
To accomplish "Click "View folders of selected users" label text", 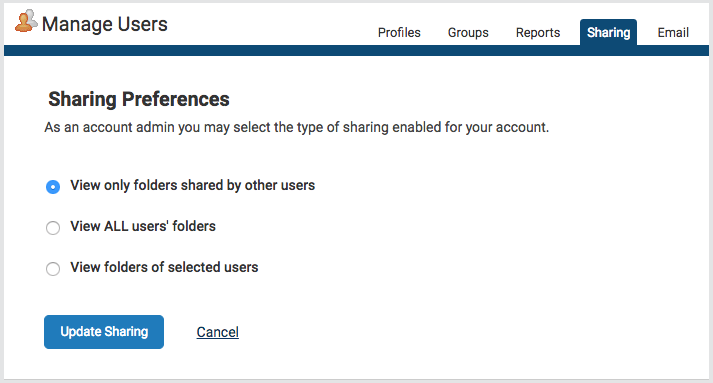I will 164,267.
